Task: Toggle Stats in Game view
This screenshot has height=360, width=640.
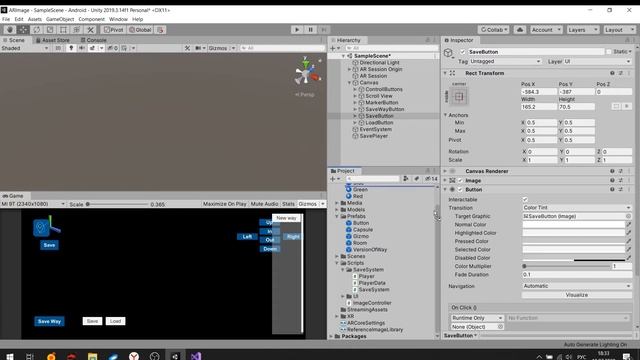Action: pyautogui.click(x=288, y=204)
